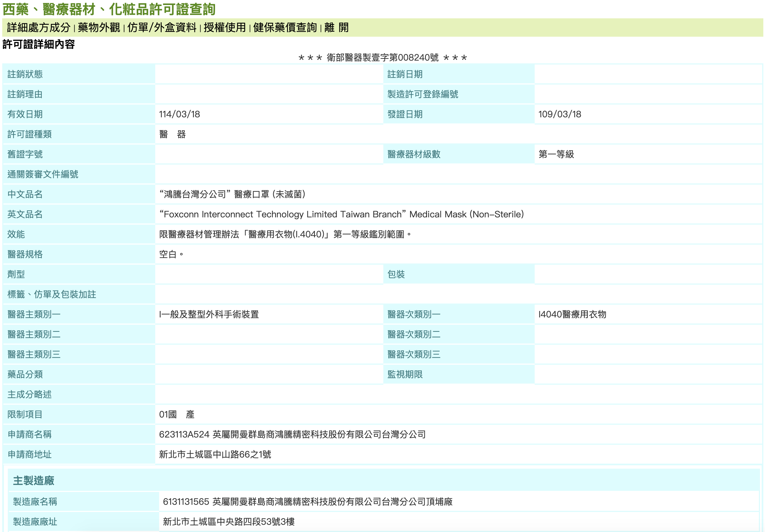
Task: Click 離 開 to exit page
Action: click(x=336, y=28)
